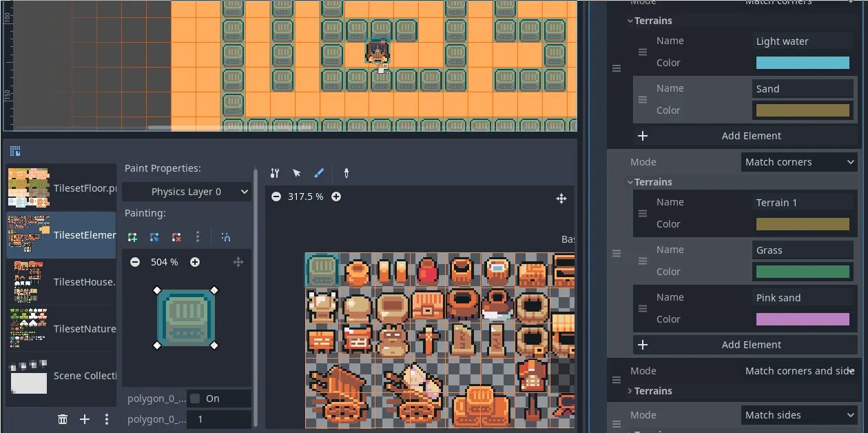Center the atlas view
This screenshot has height=433, width=868.
tap(561, 199)
